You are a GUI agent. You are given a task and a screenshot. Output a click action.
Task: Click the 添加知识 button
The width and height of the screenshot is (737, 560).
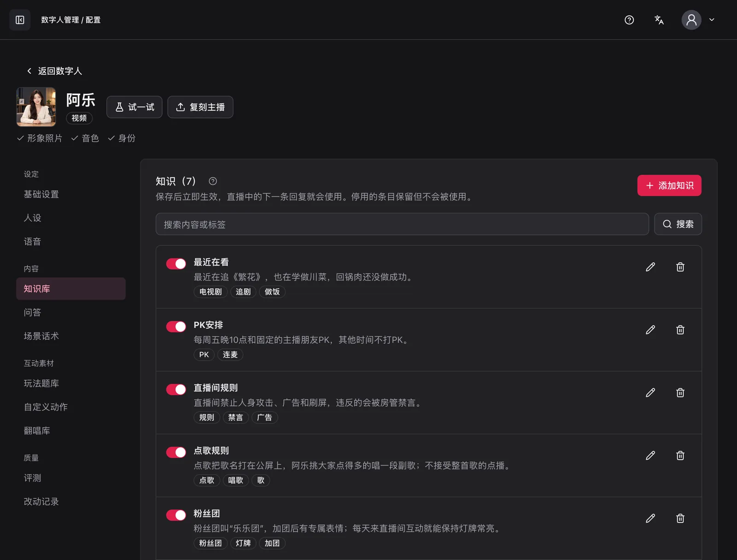coord(669,186)
